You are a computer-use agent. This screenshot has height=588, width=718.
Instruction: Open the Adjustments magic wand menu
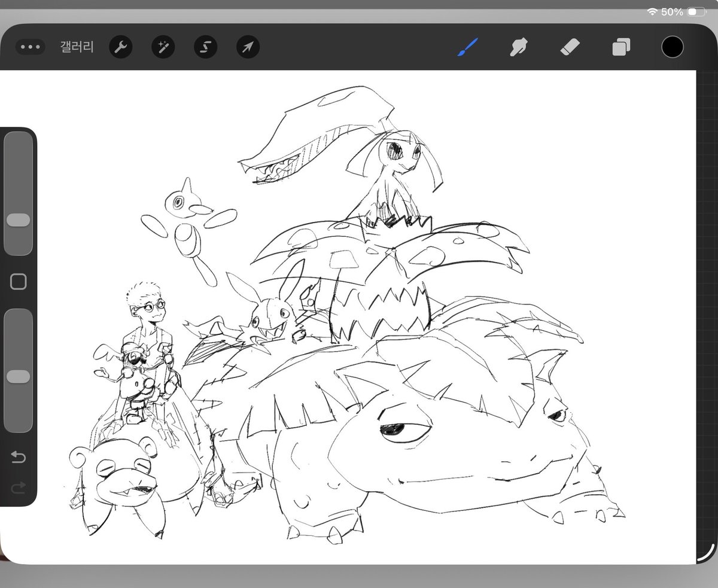click(163, 47)
